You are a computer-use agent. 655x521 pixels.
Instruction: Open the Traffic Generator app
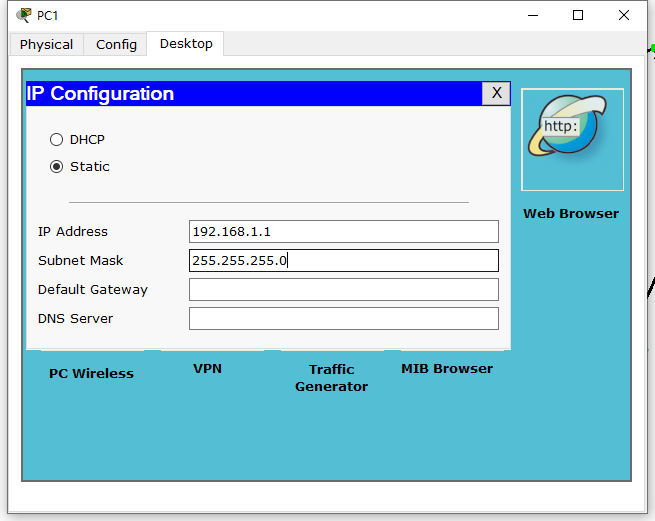click(332, 378)
